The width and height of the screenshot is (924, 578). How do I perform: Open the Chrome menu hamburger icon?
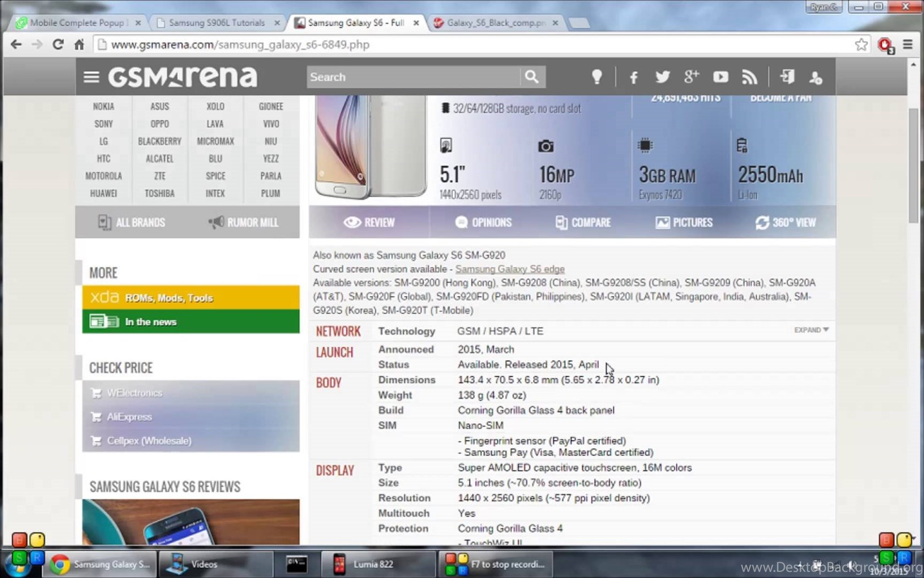click(x=908, y=45)
